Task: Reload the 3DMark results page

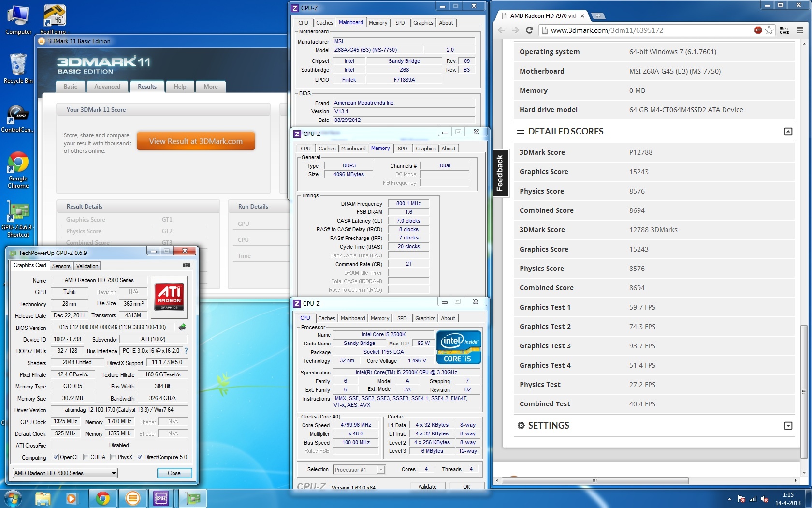Action: point(529,30)
